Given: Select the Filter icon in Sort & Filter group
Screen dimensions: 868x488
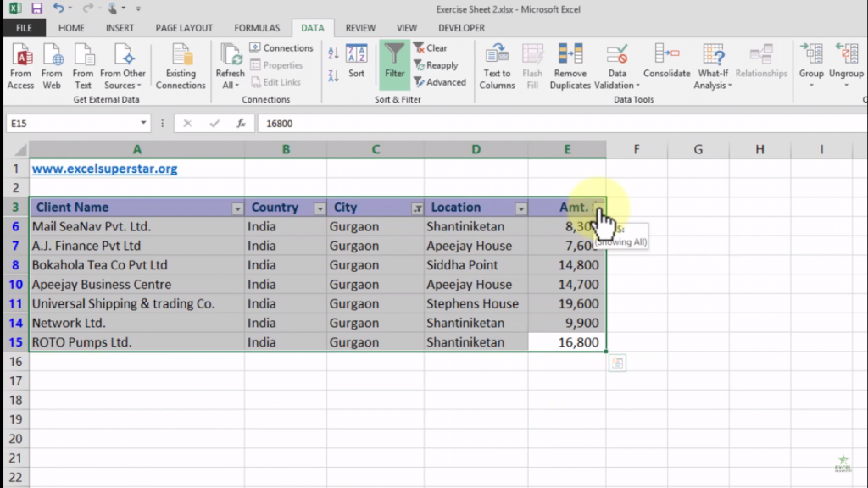Looking at the screenshot, I should pyautogui.click(x=394, y=64).
